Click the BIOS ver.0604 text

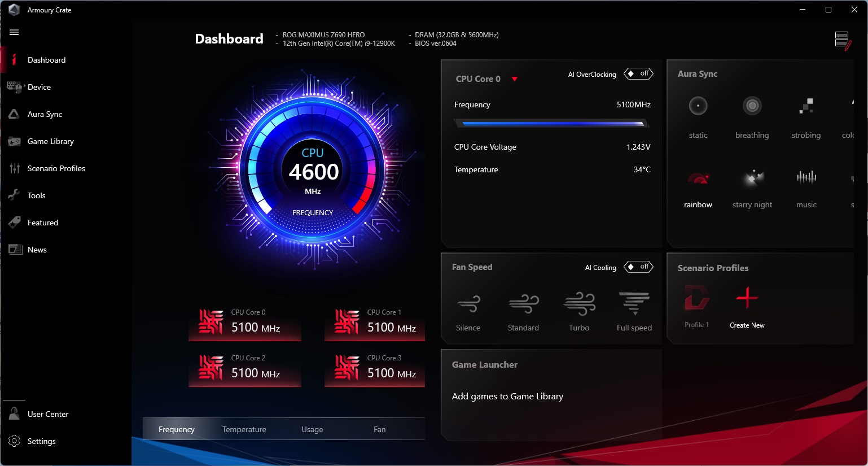(x=436, y=43)
